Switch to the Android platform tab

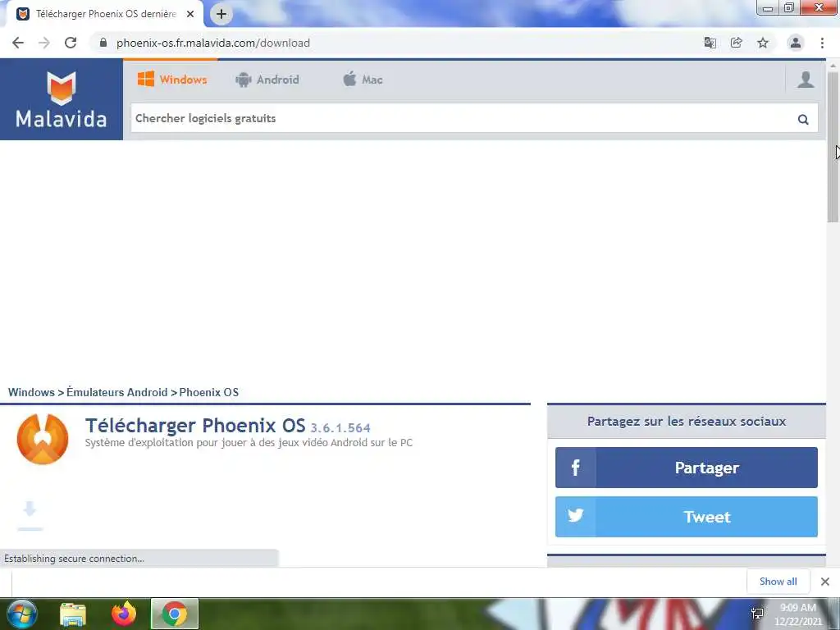click(x=267, y=80)
